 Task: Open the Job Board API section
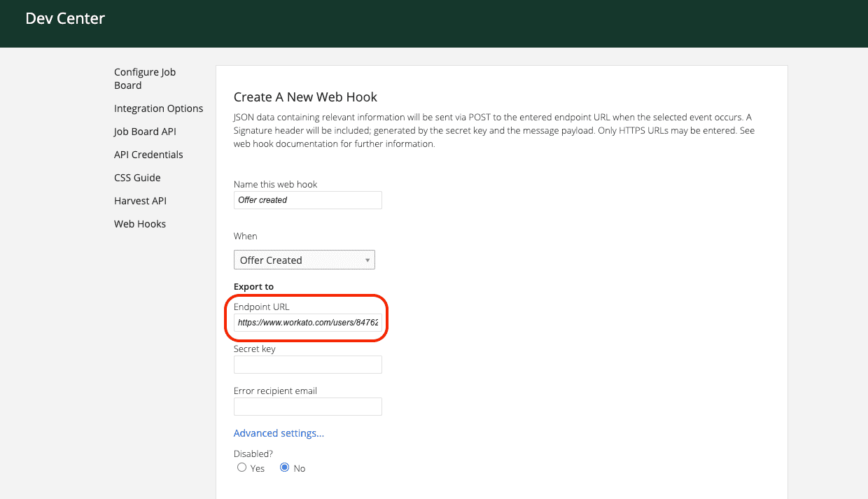coord(145,131)
